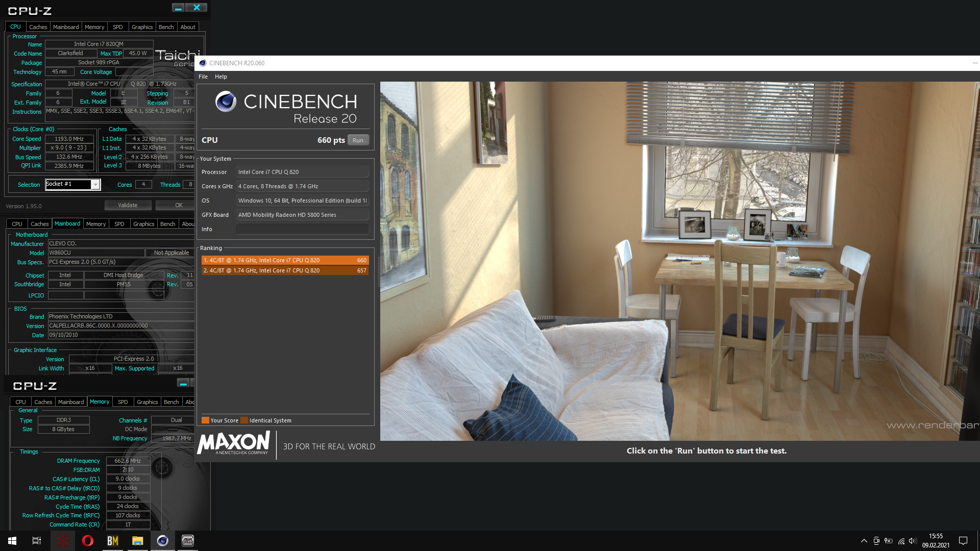Switch to SPD tab in top CPU-Z window
Viewport: 980px width, 551px height.
point(118,27)
